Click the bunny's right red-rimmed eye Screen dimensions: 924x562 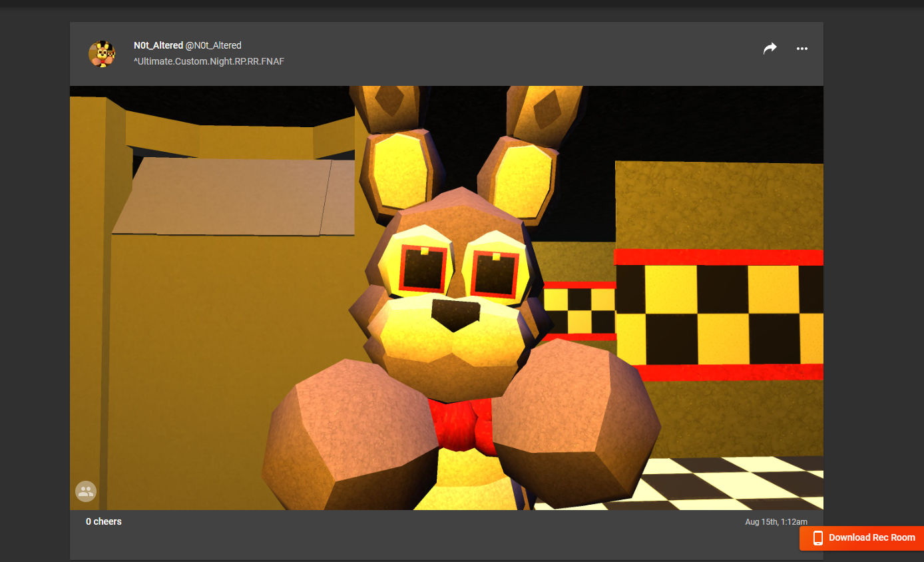coord(495,273)
